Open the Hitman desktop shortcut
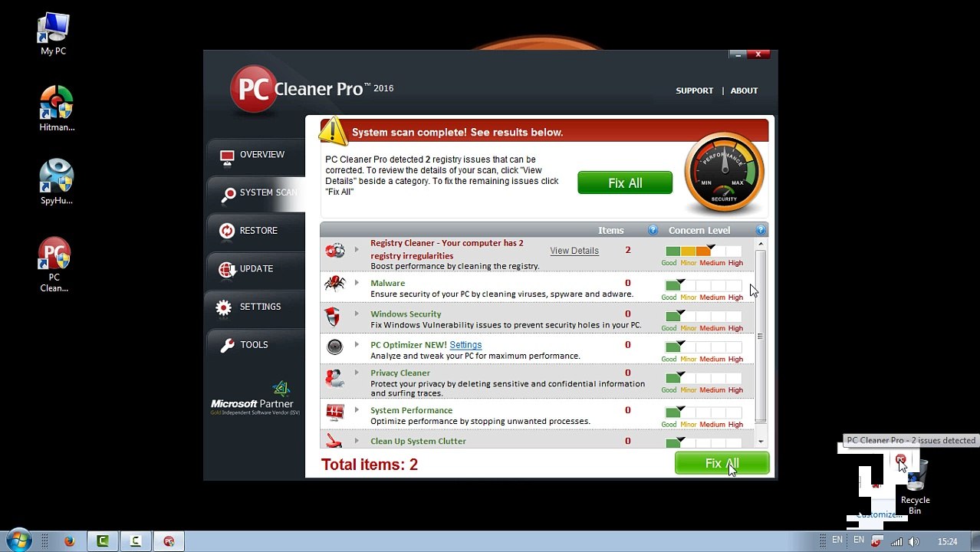The height and width of the screenshot is (552, 980). (56, 109)
